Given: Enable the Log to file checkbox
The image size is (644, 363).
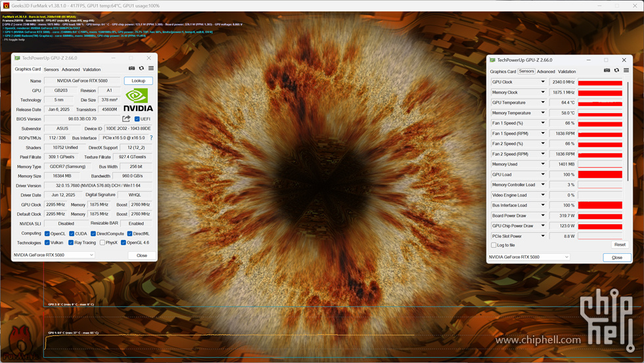Looking at the screenshot, I should click(x=494, y=245).
